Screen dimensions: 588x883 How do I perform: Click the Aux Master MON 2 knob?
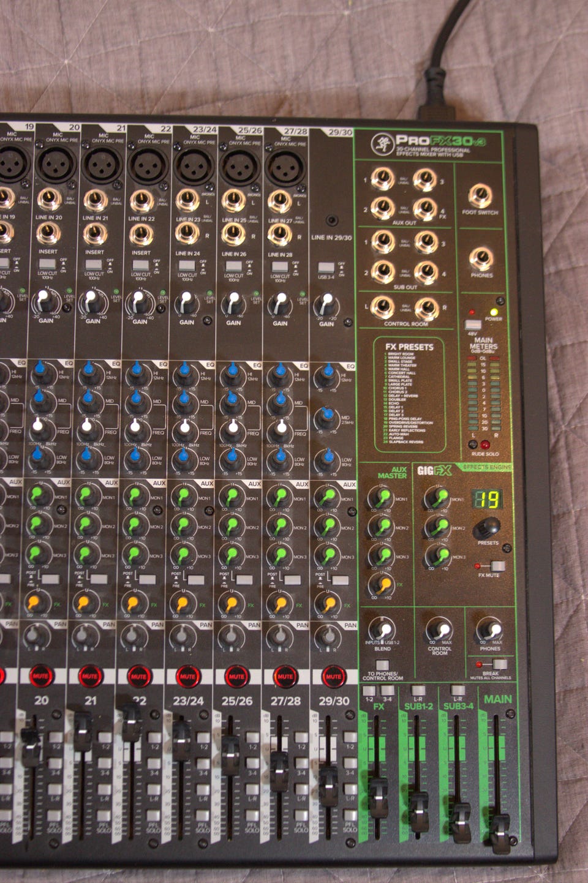point(382,527)
